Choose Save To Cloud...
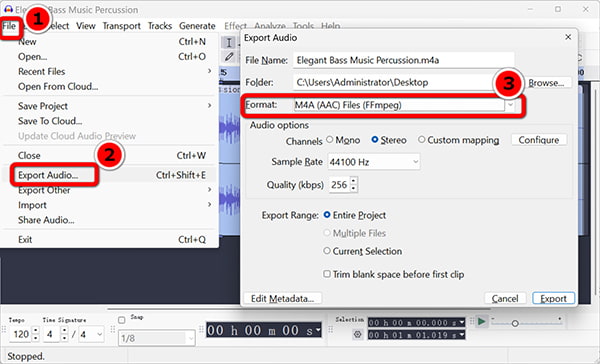 click(109, 121)
